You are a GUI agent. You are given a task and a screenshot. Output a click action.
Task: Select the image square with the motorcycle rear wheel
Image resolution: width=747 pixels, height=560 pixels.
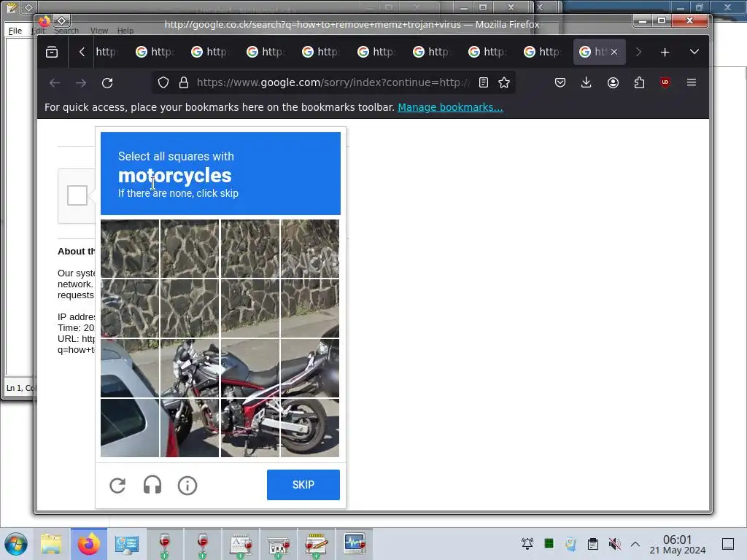309,427
